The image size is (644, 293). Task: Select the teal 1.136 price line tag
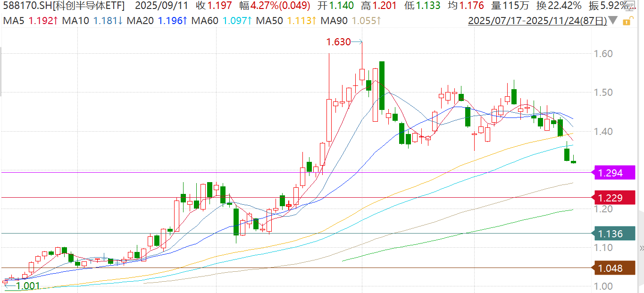pos(611,234)
